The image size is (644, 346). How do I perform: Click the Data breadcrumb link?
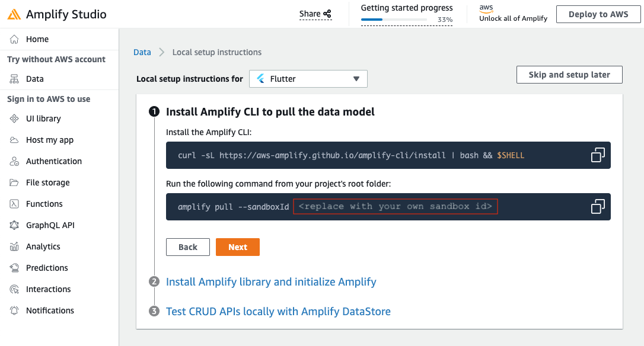point(142,52)
